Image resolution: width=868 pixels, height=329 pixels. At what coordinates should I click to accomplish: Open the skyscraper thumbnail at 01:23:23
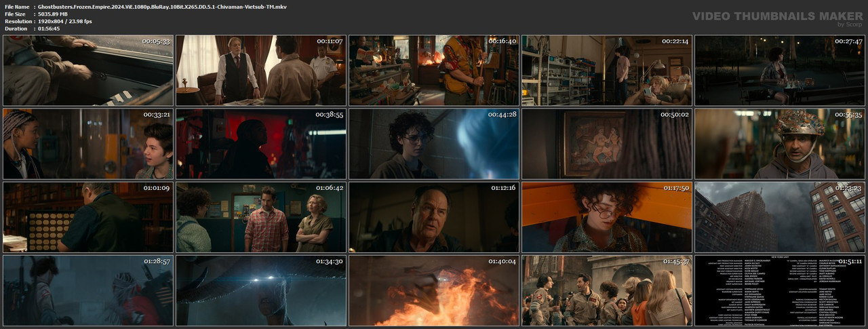780,217
